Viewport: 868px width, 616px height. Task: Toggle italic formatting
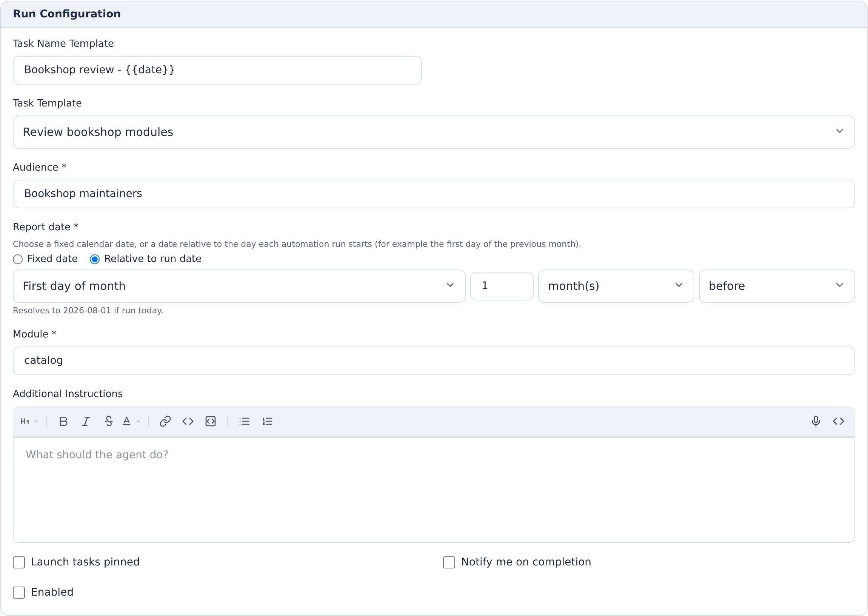coord(86,421)
